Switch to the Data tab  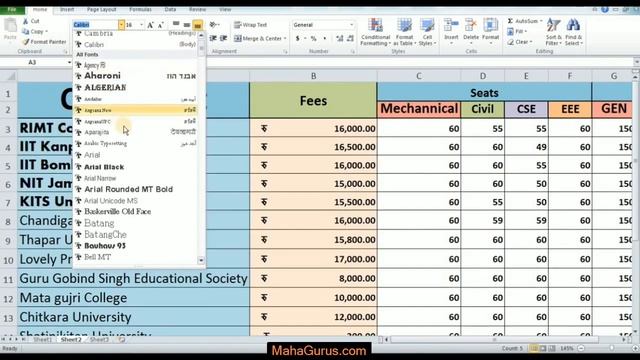[x=171, y=9]
